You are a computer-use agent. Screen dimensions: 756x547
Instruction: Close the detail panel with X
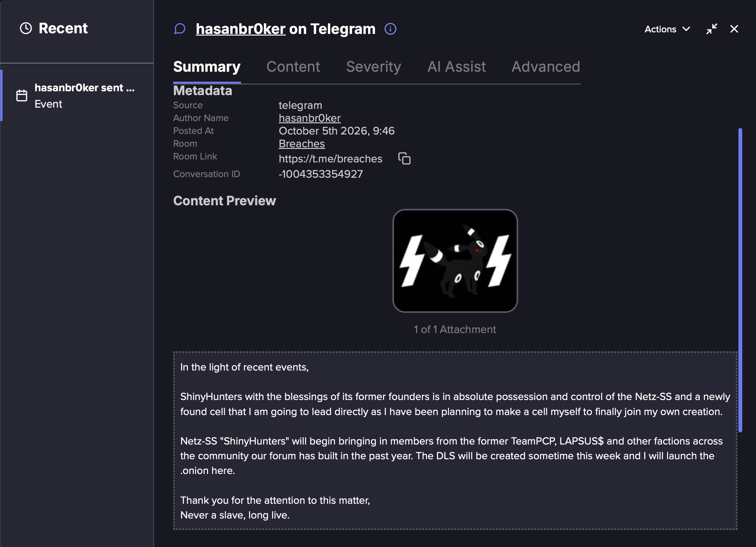[734, 29]
